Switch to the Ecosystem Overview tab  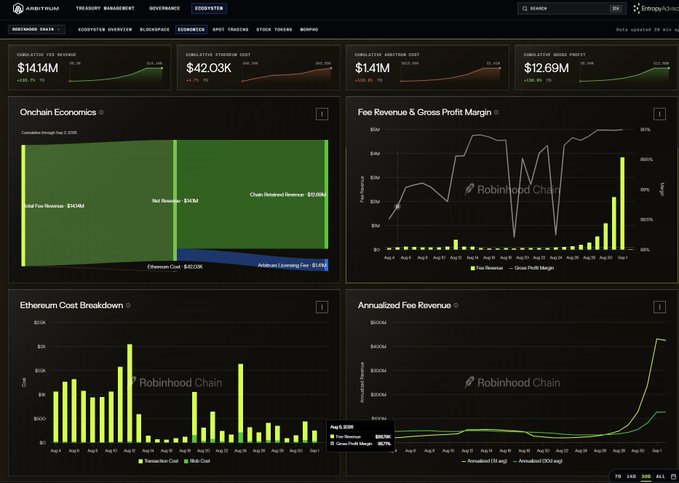[x=105, y=29]
